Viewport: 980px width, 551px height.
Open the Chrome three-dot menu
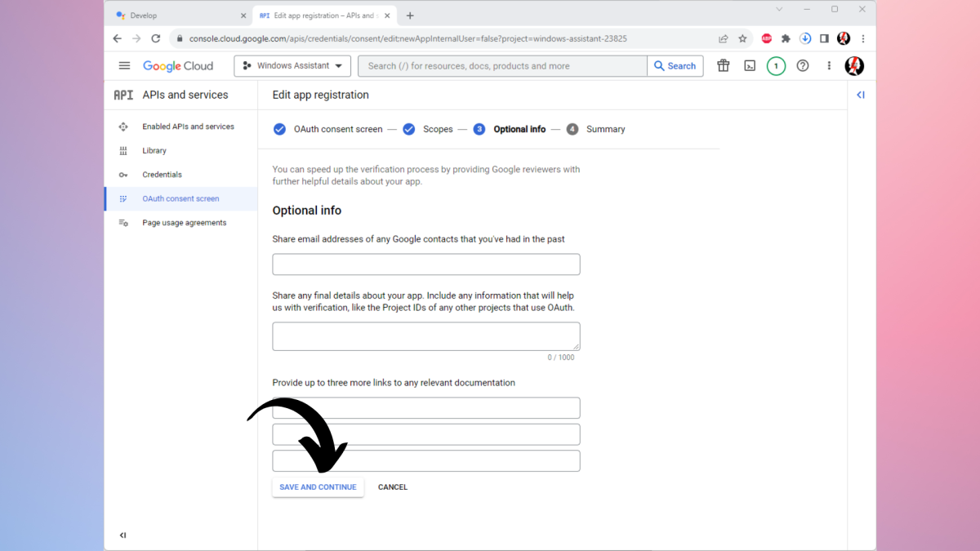click(863, 38)
